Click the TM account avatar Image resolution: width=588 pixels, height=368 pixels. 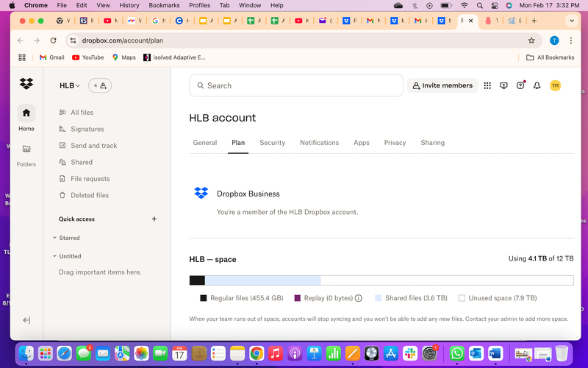(555, 85)
